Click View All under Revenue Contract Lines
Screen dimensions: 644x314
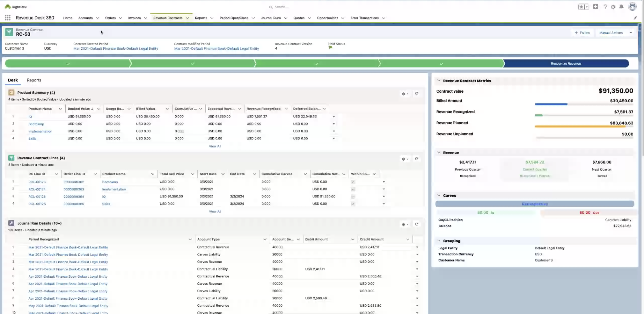click(x=215, y=211)
